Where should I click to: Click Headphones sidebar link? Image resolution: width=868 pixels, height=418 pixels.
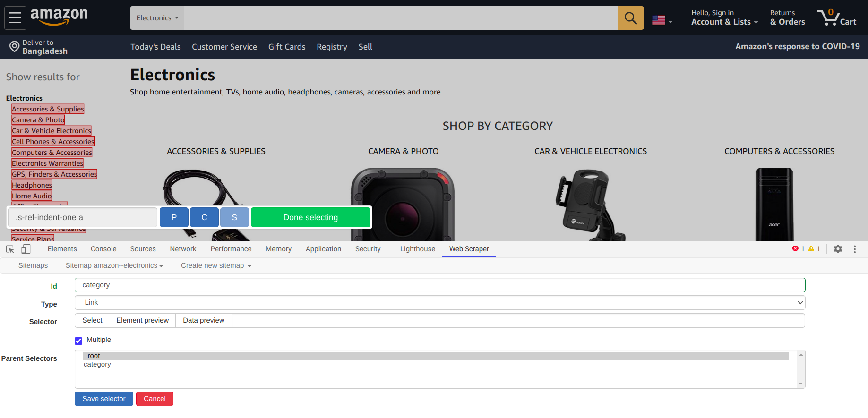click(x=32, y=185)
